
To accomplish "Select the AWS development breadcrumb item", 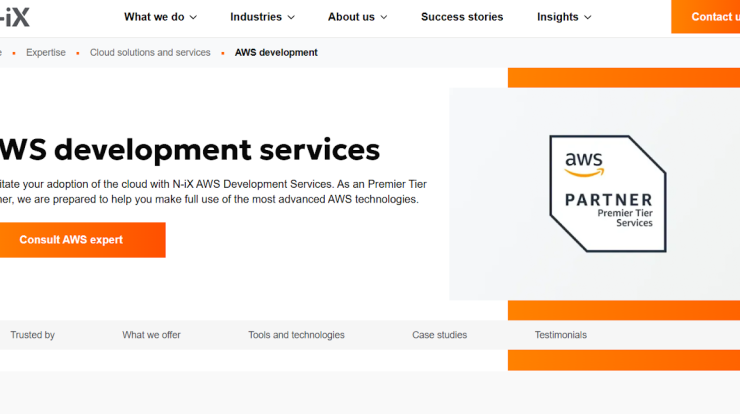I will [x=276, y=53].
